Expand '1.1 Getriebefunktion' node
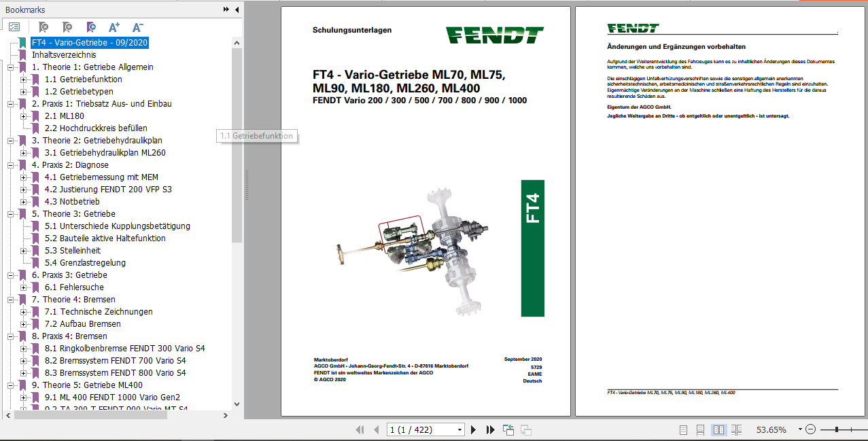 (x=23, y=80)
